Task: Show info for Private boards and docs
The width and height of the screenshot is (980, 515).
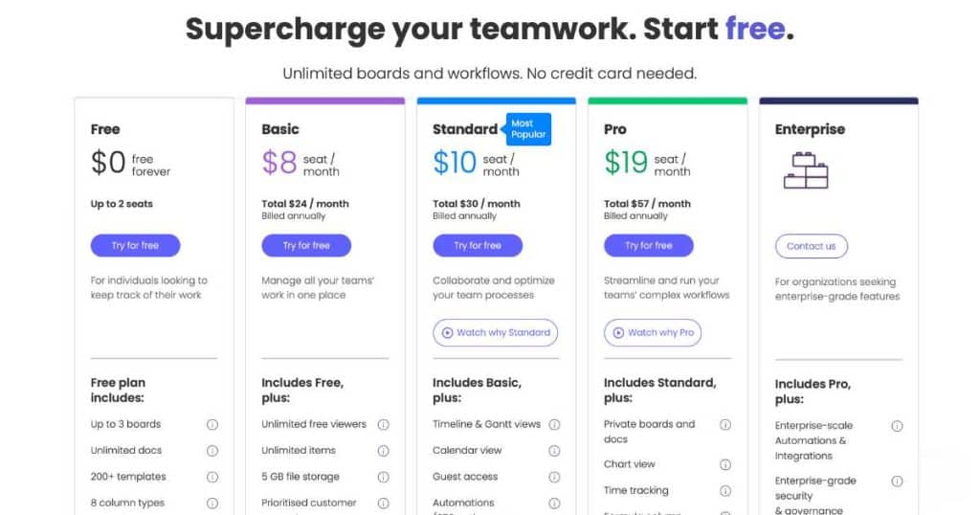Action: pyautogui.click(x=725, y=424)
